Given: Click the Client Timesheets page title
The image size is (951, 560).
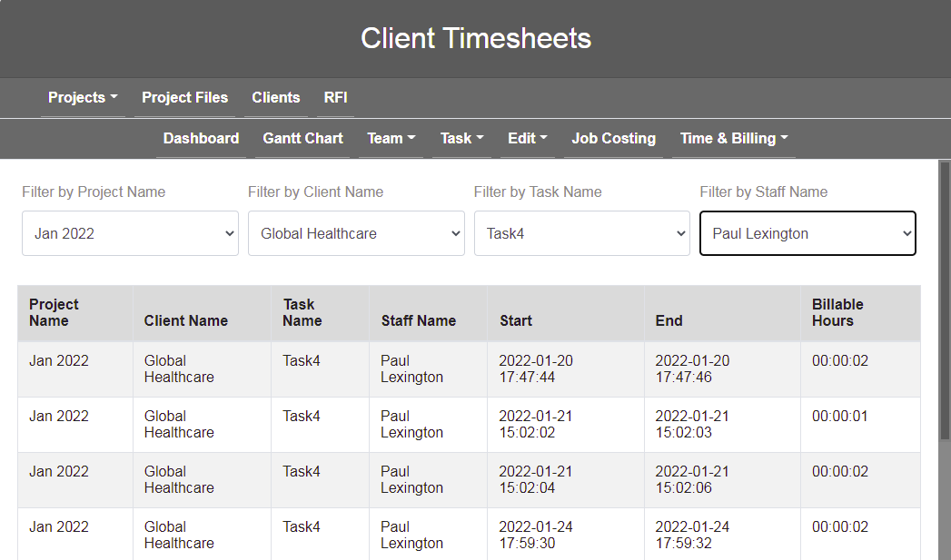Looking at the screenshot, I should [x=476, y=39].
